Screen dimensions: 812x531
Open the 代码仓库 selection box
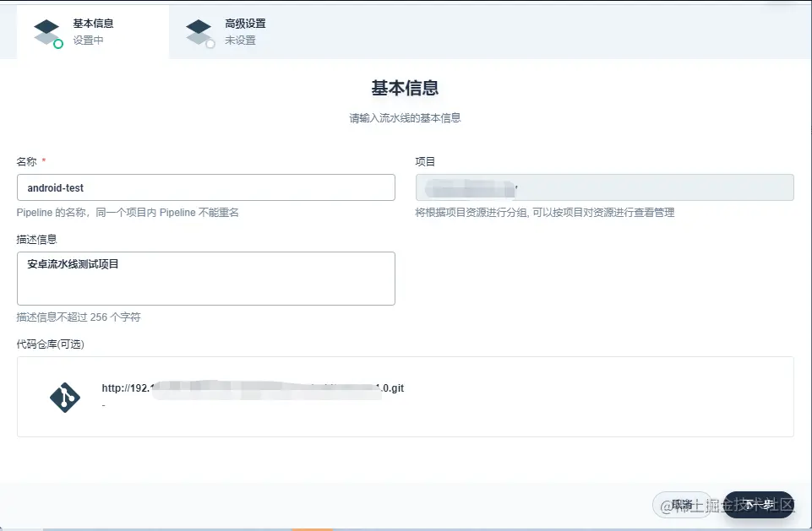coord(405,397)
